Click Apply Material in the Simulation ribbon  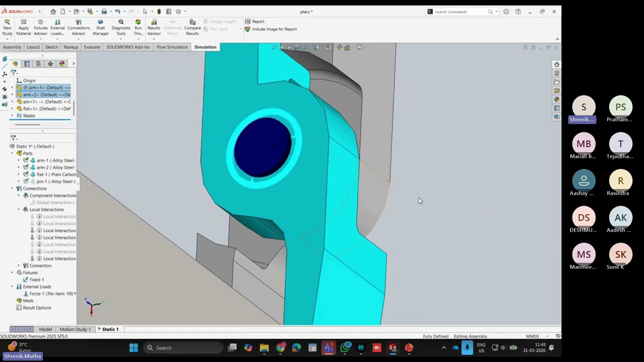pos(23,27)
